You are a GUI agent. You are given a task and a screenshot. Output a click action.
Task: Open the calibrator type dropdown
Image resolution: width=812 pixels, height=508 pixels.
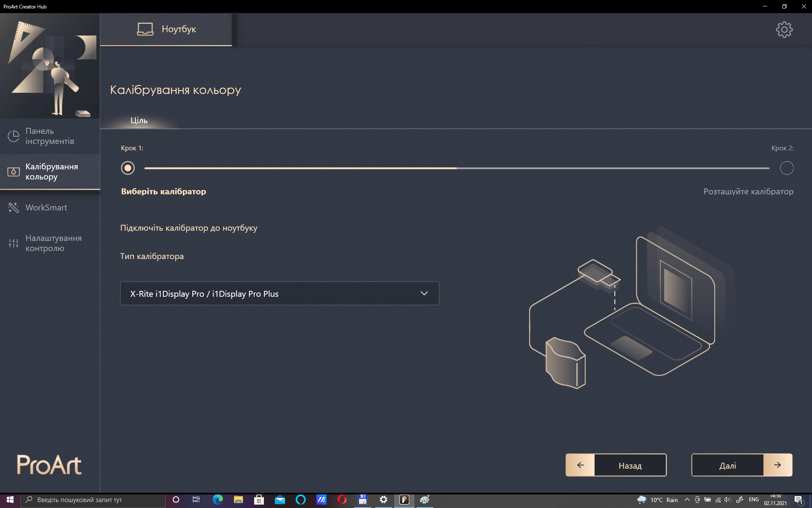(x=279, y=293)
